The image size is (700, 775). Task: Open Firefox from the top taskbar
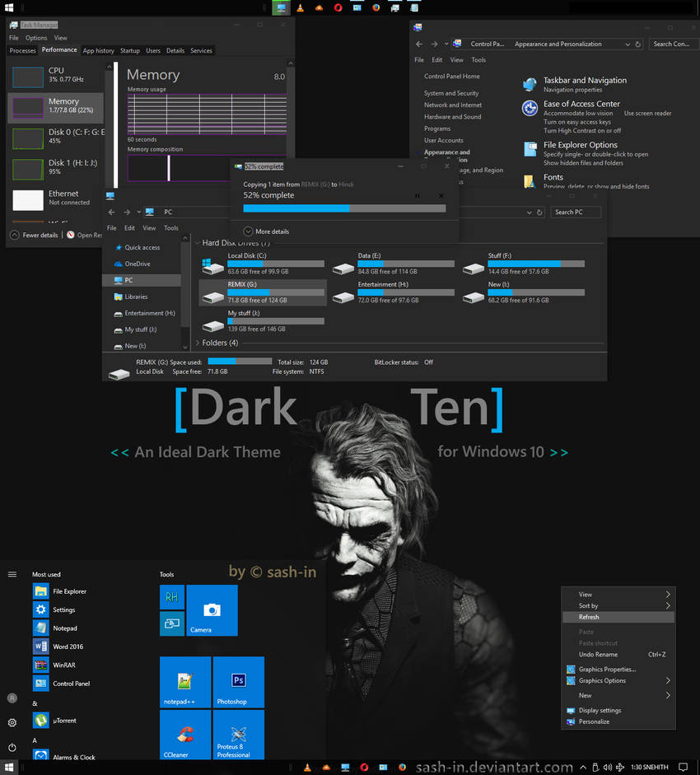(x=376, y=7)
